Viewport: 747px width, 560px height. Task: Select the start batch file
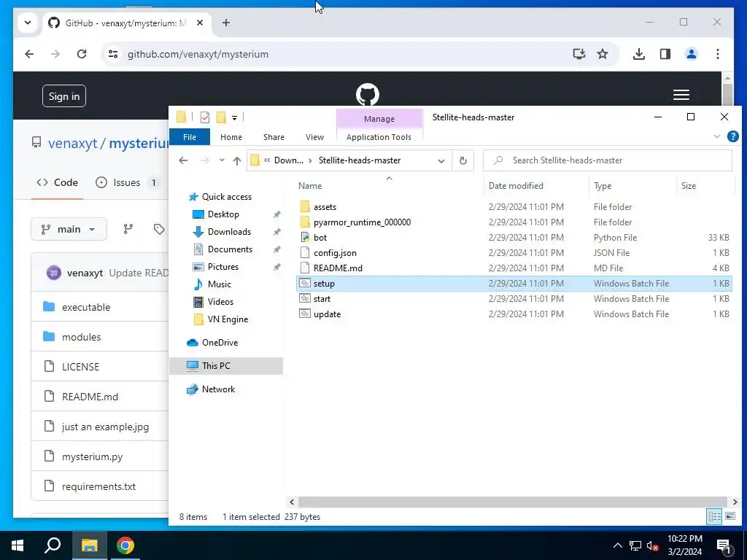(322, 298)
